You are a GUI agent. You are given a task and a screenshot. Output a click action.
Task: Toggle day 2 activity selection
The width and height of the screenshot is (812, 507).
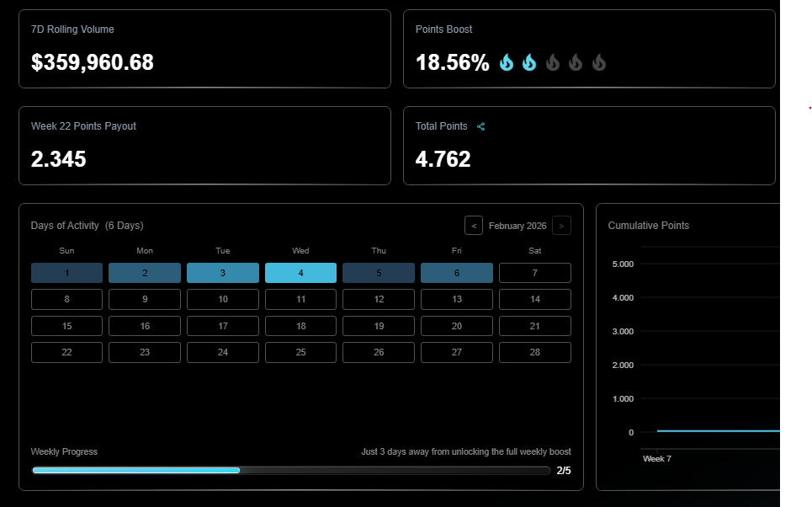pos(144,272)
